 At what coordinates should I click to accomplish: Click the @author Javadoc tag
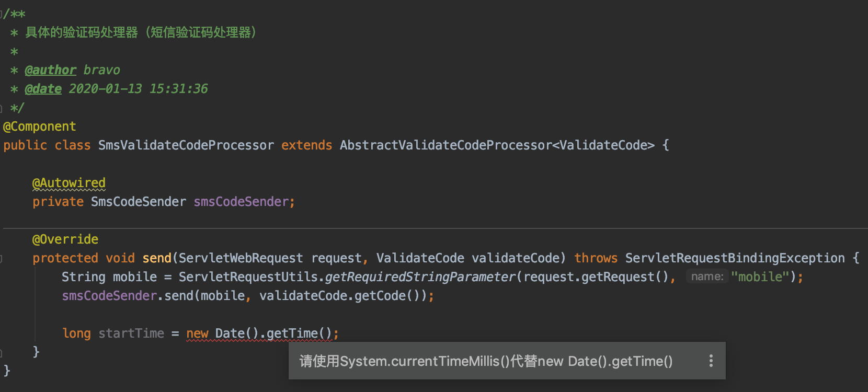(50, 70)
